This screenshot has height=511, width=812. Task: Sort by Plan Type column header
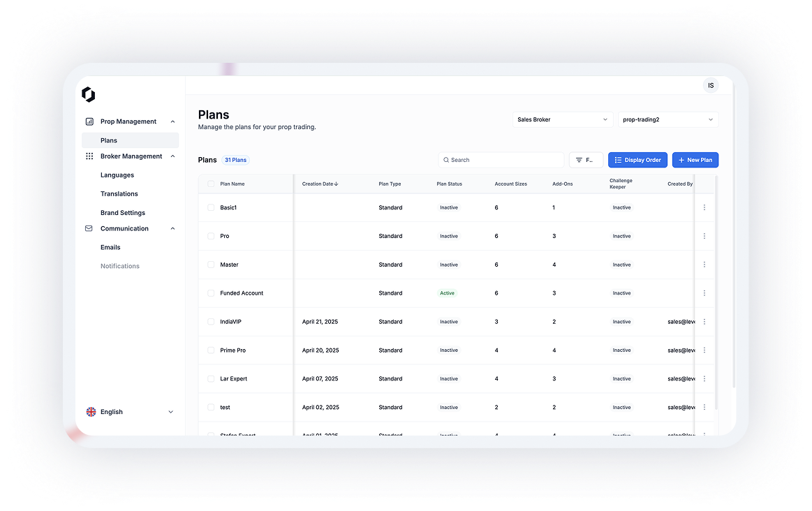pos(390,184)
